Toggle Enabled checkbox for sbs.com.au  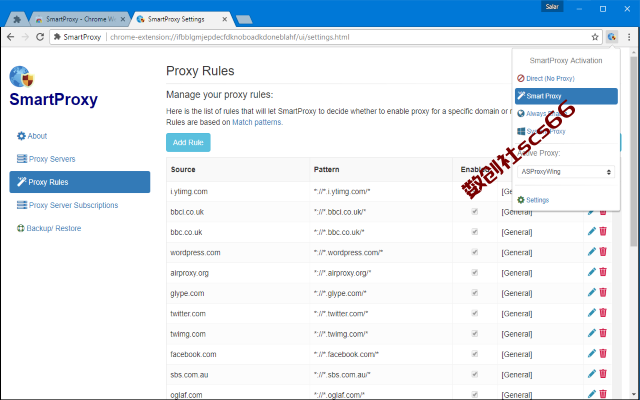(x=474, y=374)
